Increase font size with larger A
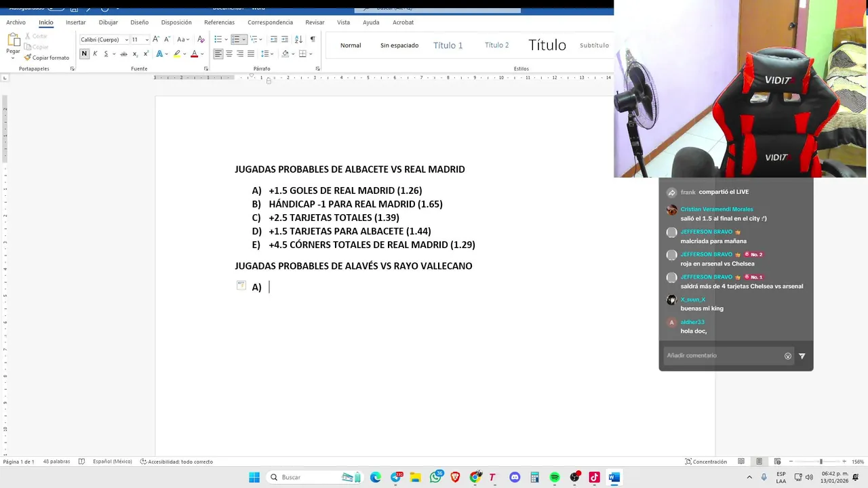 (156, 39)
